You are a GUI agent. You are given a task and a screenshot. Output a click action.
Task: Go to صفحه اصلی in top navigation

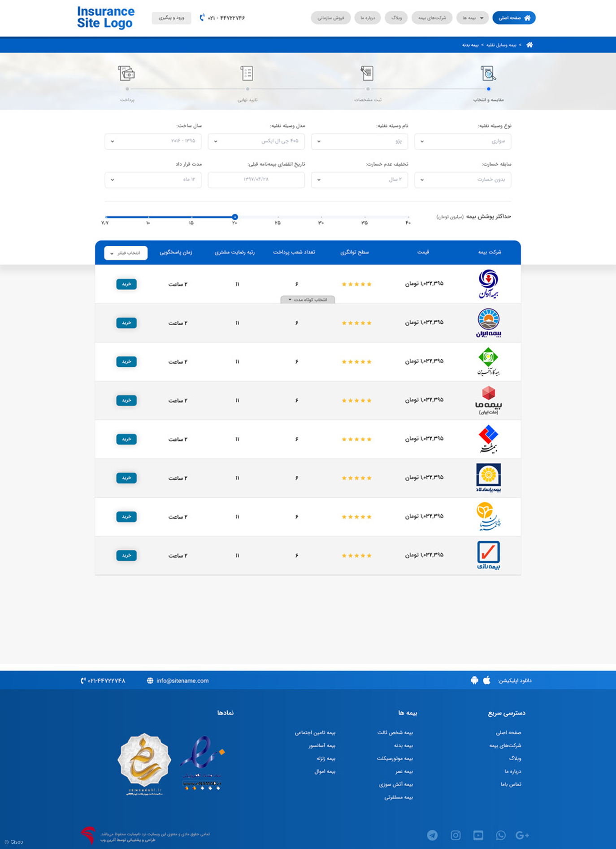click(514, 18)
